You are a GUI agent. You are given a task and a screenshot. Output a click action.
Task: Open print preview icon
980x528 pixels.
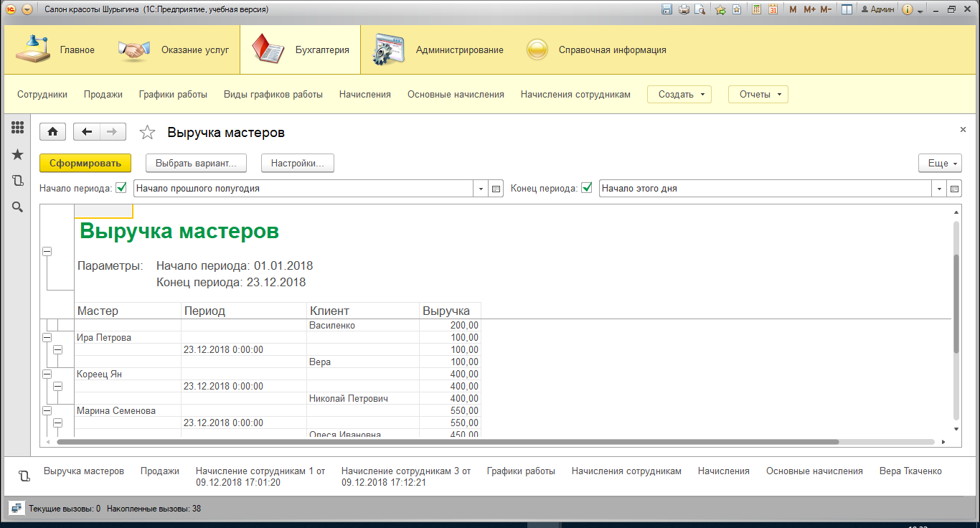699,9
